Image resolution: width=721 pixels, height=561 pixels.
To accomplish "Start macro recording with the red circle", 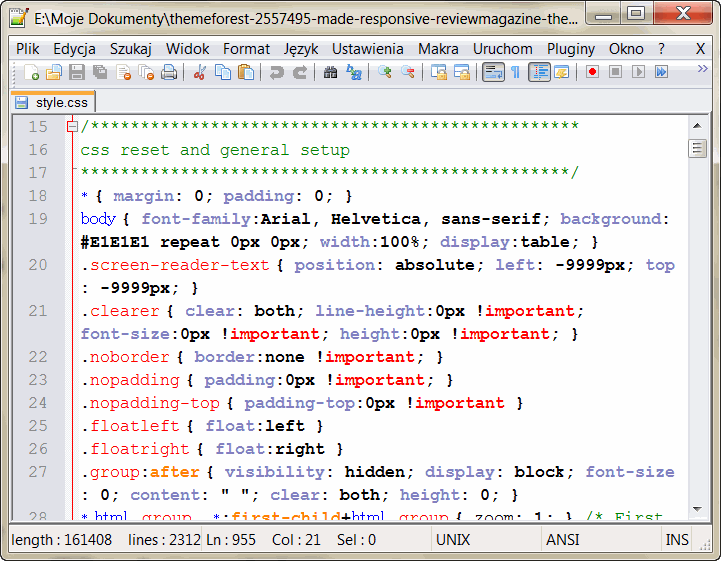I will coord(592,72).
